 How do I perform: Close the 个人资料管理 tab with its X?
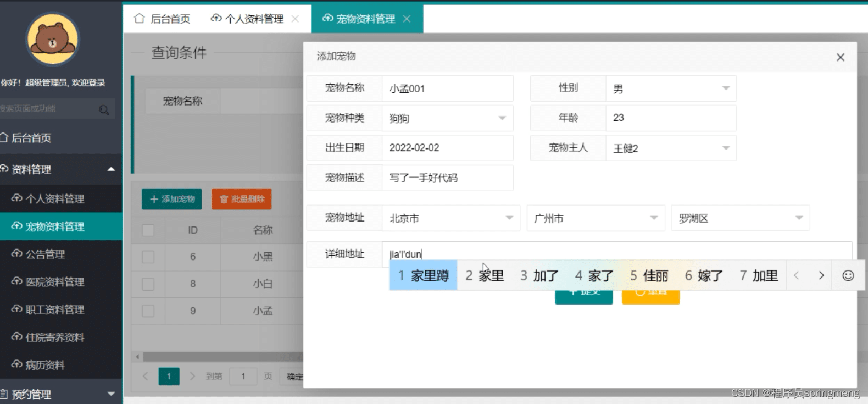point(295,19)
